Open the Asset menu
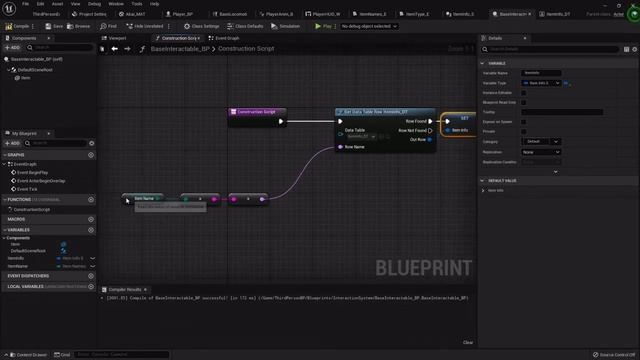Screen dimensions: 640x360 pyautogui.click(x=57, y=4)
